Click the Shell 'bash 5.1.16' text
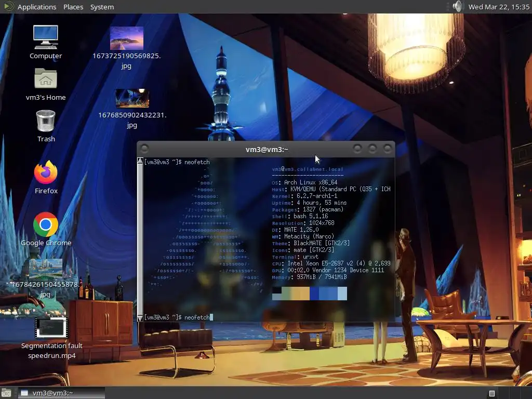This screenshot has width=532, height=399. point(311,216)
